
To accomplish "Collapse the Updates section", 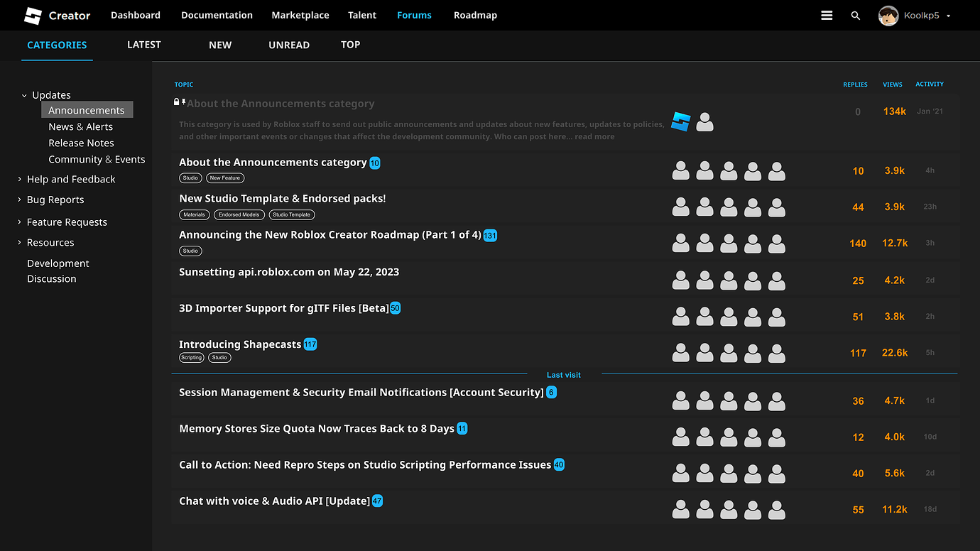I will [x=23, y=94].
